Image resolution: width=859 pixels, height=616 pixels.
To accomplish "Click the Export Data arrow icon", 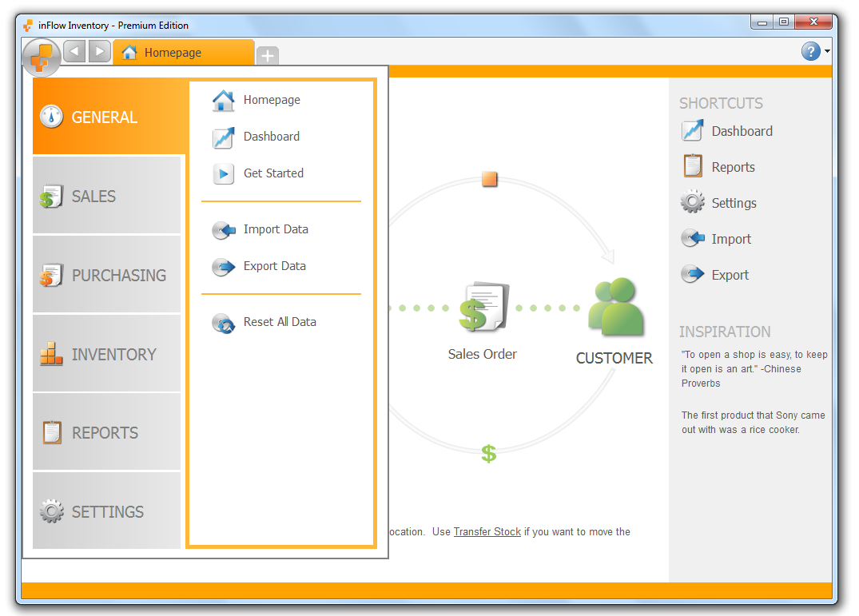I will coord(224,267).
